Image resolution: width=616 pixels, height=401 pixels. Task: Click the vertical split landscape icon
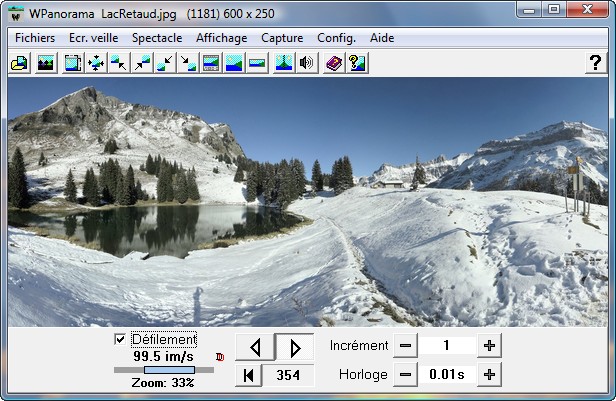click(x=284, y=63)
